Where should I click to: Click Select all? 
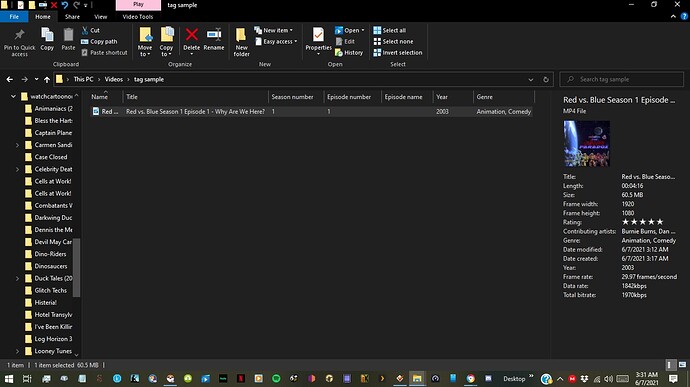(x=390, y=30)
